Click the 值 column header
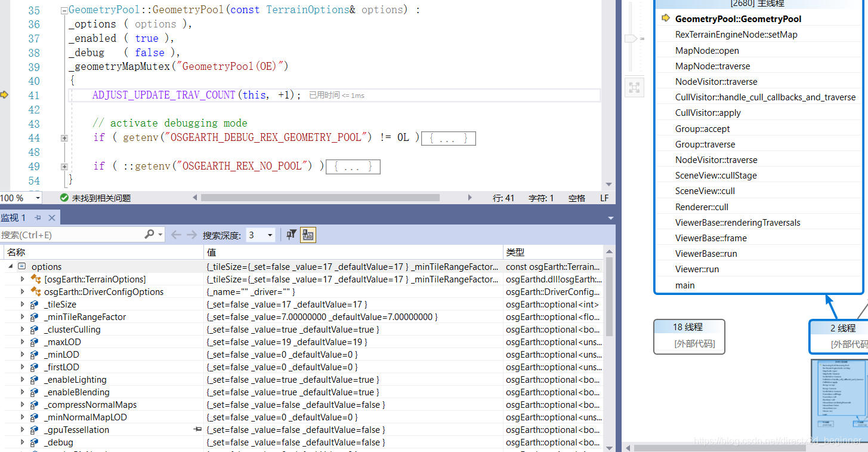The width and height of the screenshot is (868, 452). pos(354,253)
